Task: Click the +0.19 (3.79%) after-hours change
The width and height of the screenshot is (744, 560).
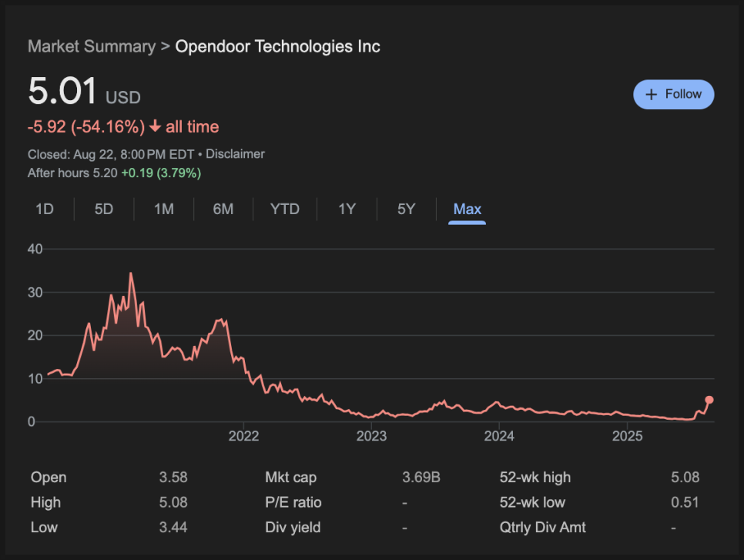Action: 161,173
